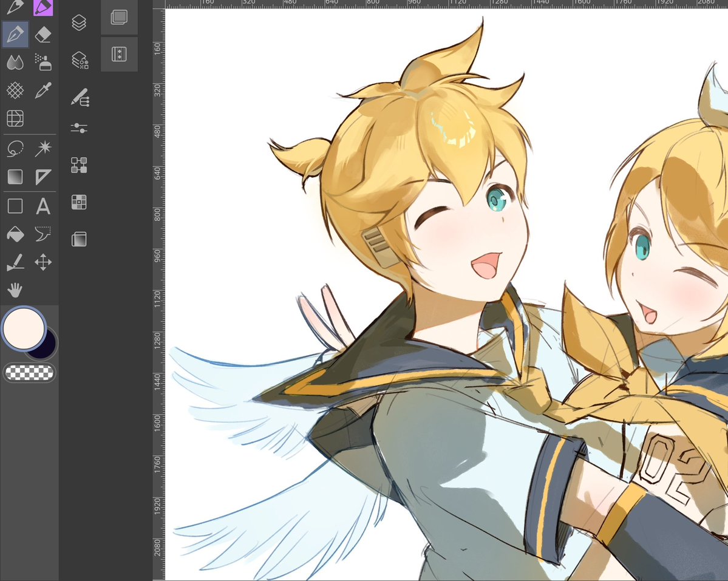Pick the Eyedropper tool
Screen dimensions: 728x581
[x=43, y=90]
